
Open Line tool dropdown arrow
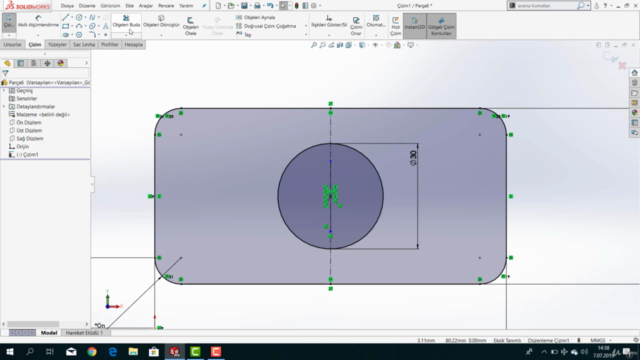click(x=72, y=17)
